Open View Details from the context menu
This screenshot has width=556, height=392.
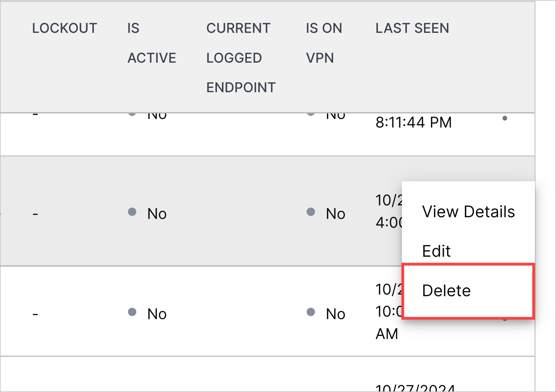pos(468,212)
